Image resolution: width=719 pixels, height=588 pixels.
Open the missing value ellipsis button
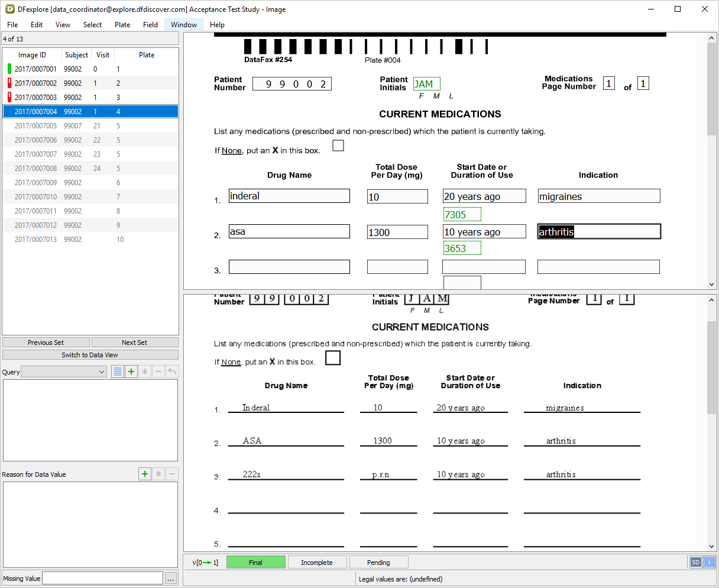pos(170,578)
